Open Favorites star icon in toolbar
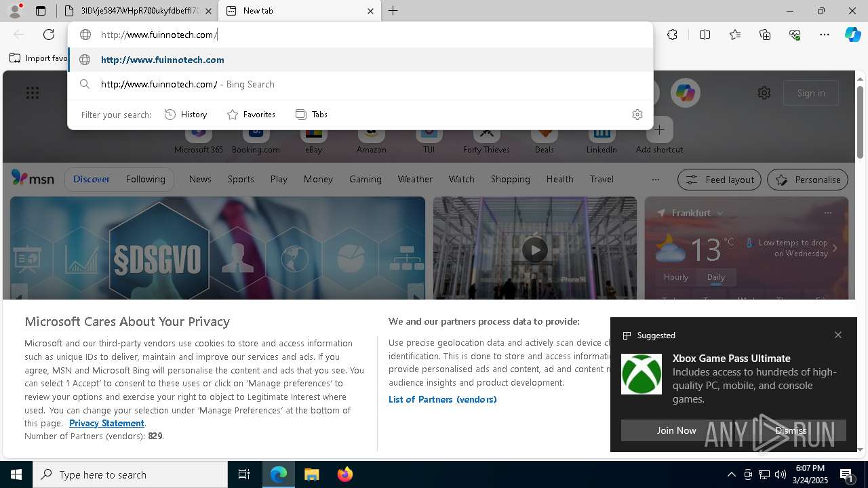The image size is (868, 488). pyautogui.click(x=735, y=35)
